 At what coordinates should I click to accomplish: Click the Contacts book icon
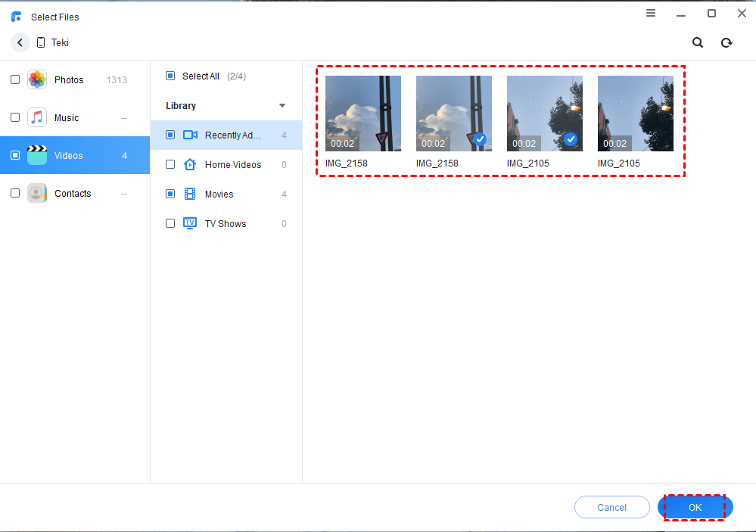point(37,194)
